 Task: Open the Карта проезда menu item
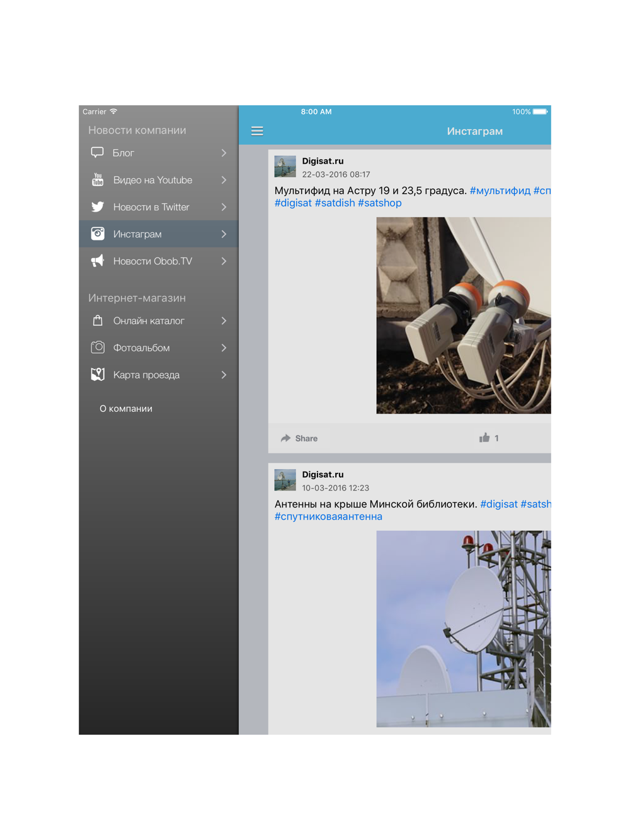pyautogui.click(x=159, y=375)
